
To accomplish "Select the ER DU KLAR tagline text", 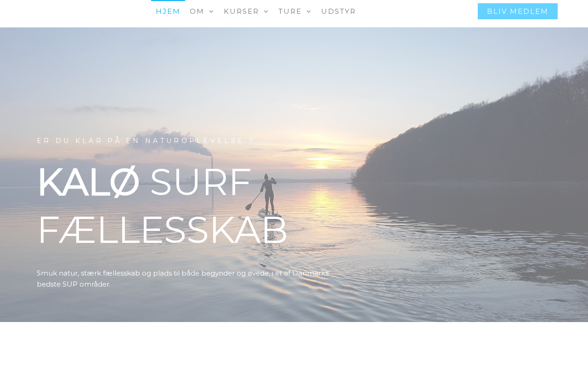I will [146, 141].
